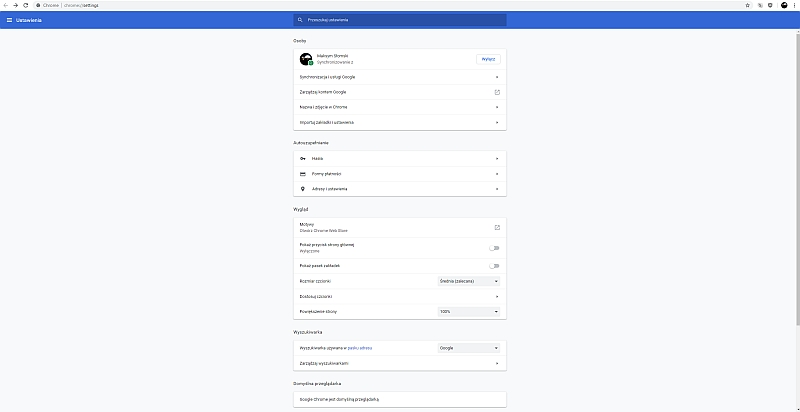Click the Motywy row label
Image resolution: width=800 pixels, height=412 pixels.
[307, 224]
